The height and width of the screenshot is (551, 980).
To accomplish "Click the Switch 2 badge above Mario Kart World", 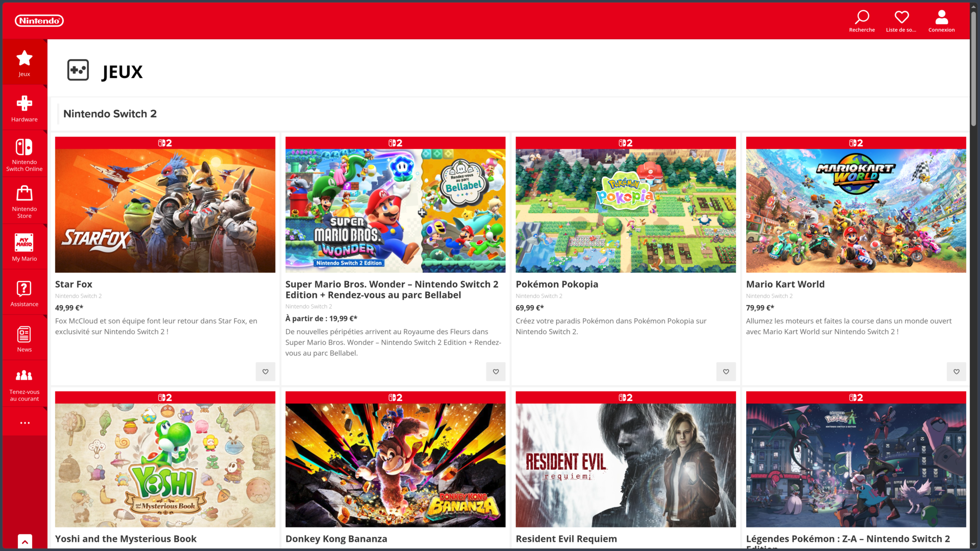I will [855, 143].
